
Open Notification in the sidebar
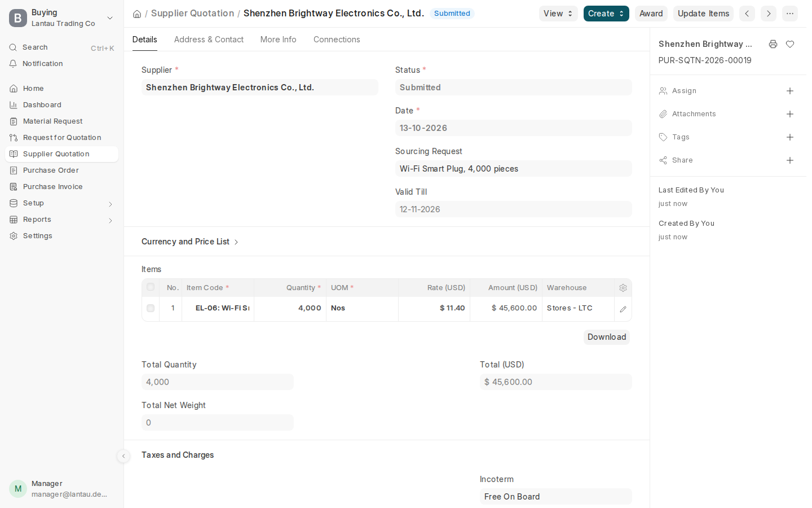(x=62, y=64)
